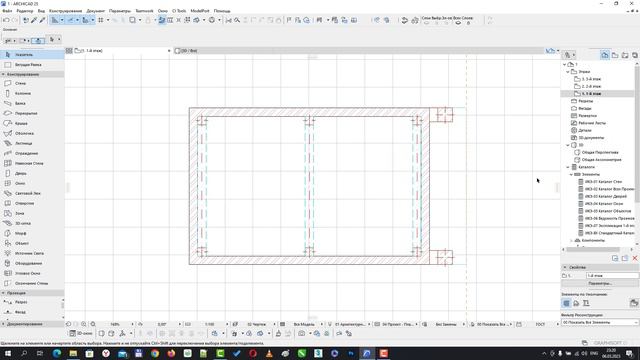Click the pick-up parameters eyedropper icon

pyautogui.click(x=34, y=20)
